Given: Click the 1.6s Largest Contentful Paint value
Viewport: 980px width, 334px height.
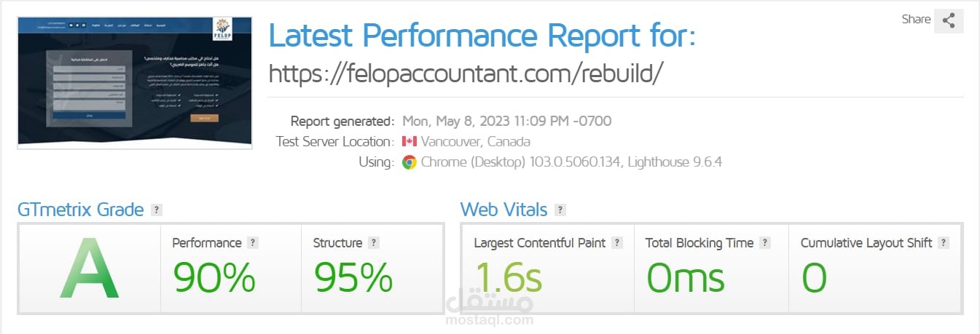Looking at the screenshot, I should point(509,277).
